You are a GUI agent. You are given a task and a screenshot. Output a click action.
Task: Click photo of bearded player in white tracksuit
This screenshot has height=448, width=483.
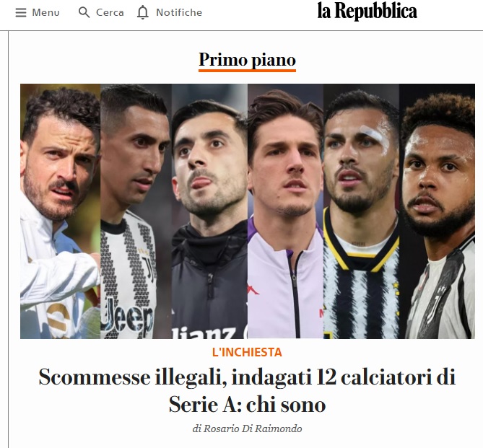[61, 211]
